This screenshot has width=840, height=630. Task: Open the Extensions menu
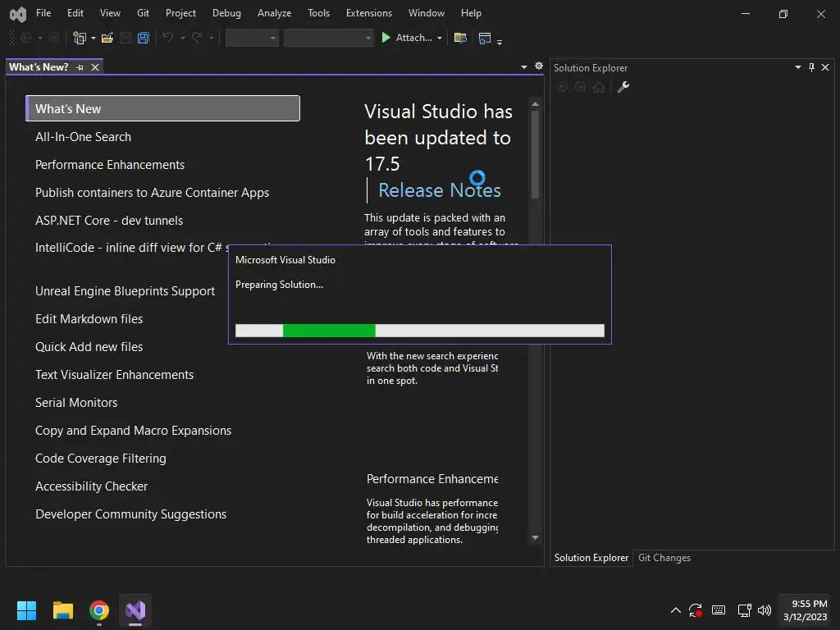[x=369, y=13]
